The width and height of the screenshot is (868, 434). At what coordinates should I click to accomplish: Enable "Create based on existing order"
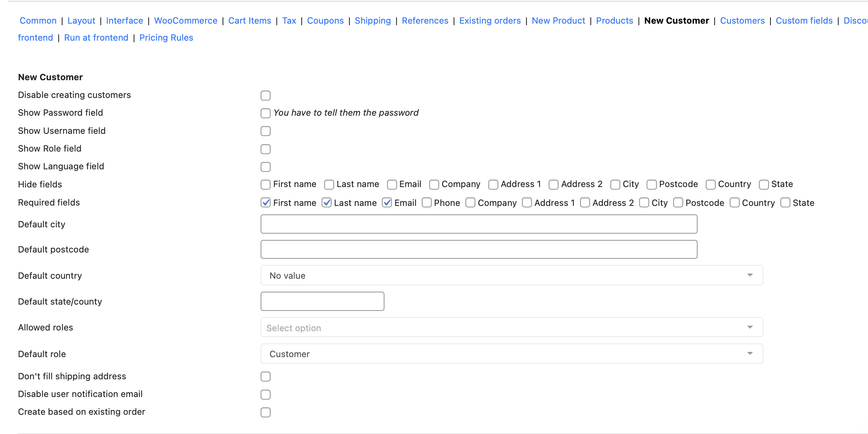tap(265, 412)
